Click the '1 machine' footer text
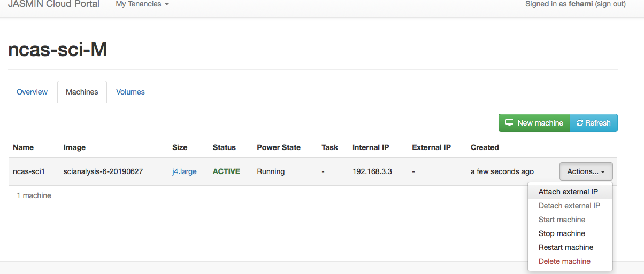Screen dimensions: 644x274 34,195
